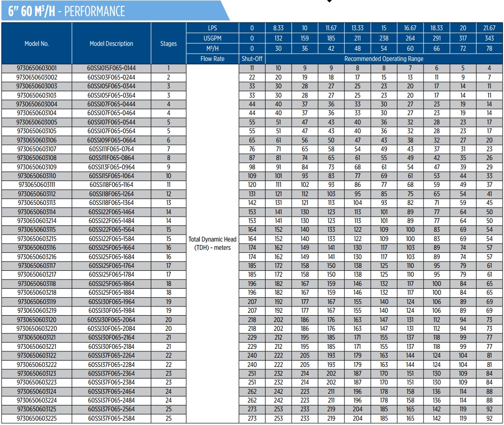504x425 pixels.
Task: Select model number 9730650603119
Action: (37, 302)
